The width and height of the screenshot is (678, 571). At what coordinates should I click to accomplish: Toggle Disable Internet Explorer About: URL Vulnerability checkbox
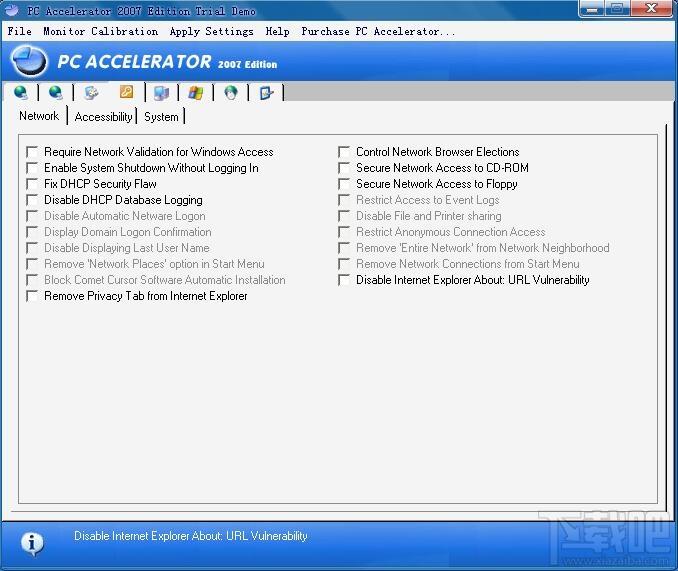tap(344, 280)
